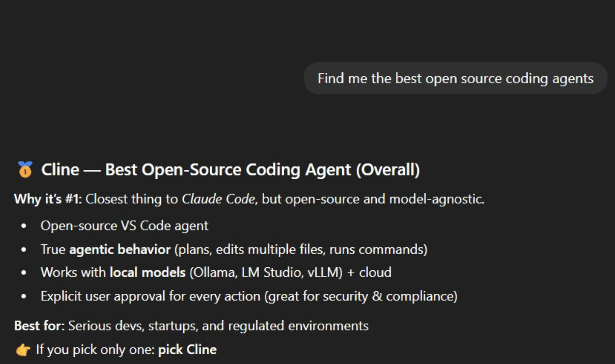The width and height of the screenshot is (615, 364).
Task: Click the bold label "Best for:"
Action: pos(39,326)
